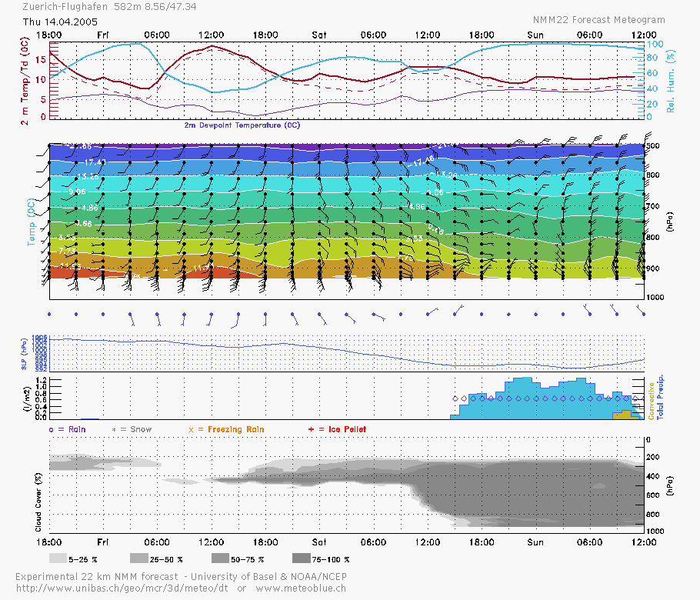
Task: Click the Sat marker on top time axis
Action: (319, 35)
